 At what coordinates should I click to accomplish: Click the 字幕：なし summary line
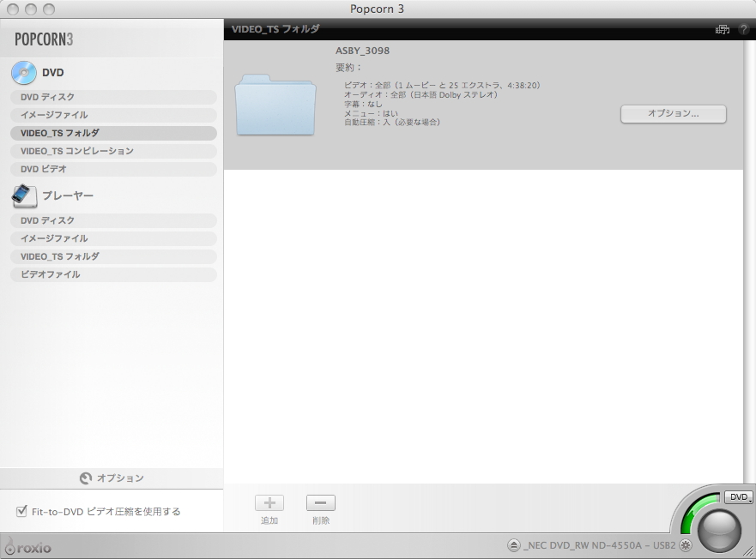363,104
